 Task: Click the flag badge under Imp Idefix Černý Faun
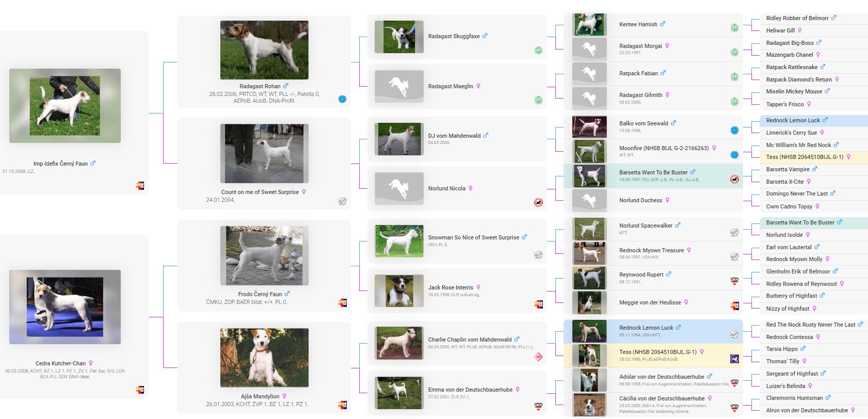click(140, 186)
